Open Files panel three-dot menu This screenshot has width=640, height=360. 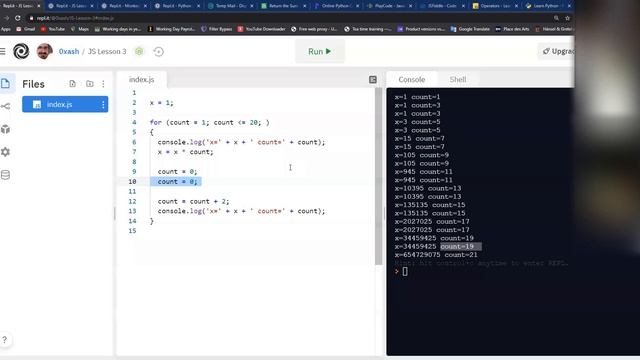[103, 84]
